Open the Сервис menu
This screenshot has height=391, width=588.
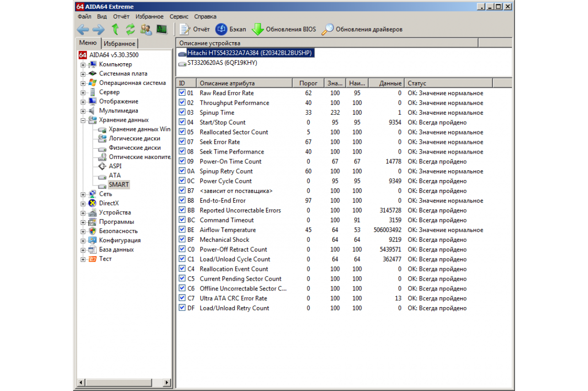pyautogui.click(x=179, y=16)
